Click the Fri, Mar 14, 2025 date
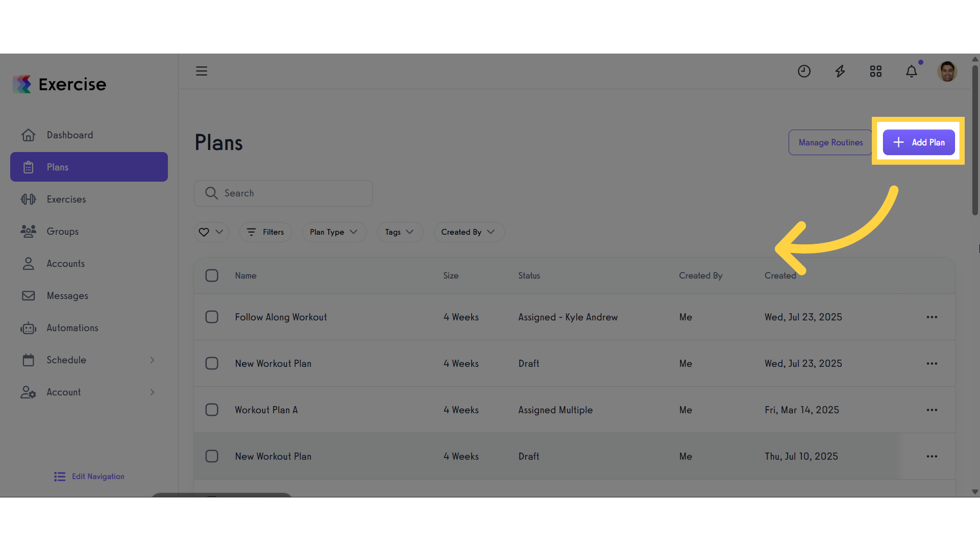This screenshot has height=551, width=980. point(801,410)
